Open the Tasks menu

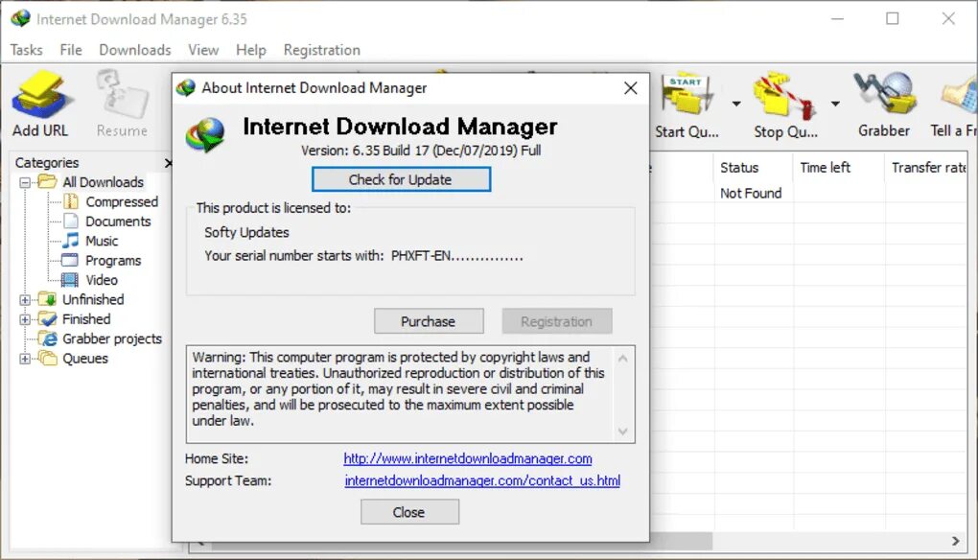[x=26, y=50]
